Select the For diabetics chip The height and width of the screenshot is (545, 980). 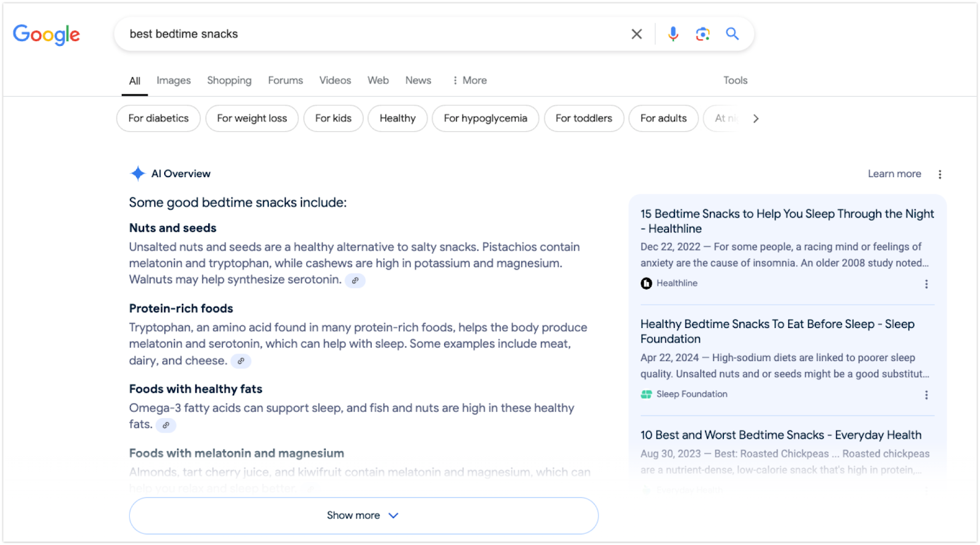pyautogui.click(x=159, y=118)
